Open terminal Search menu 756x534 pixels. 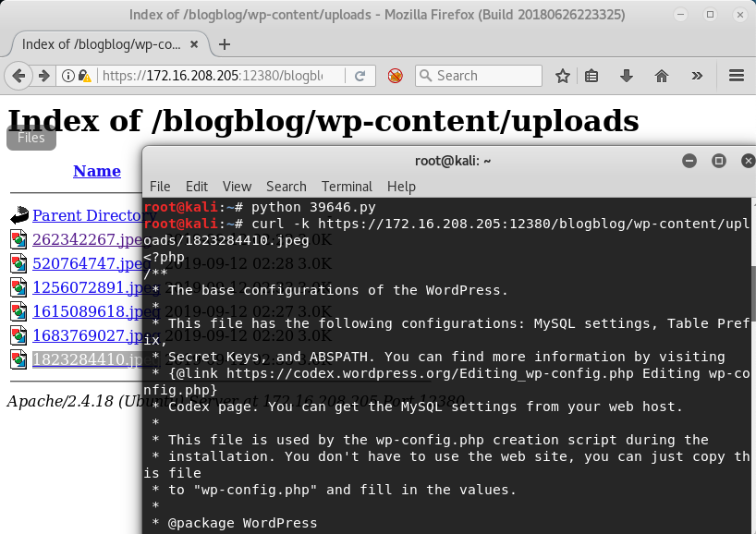pyautogui.click(x=287, y=187)
